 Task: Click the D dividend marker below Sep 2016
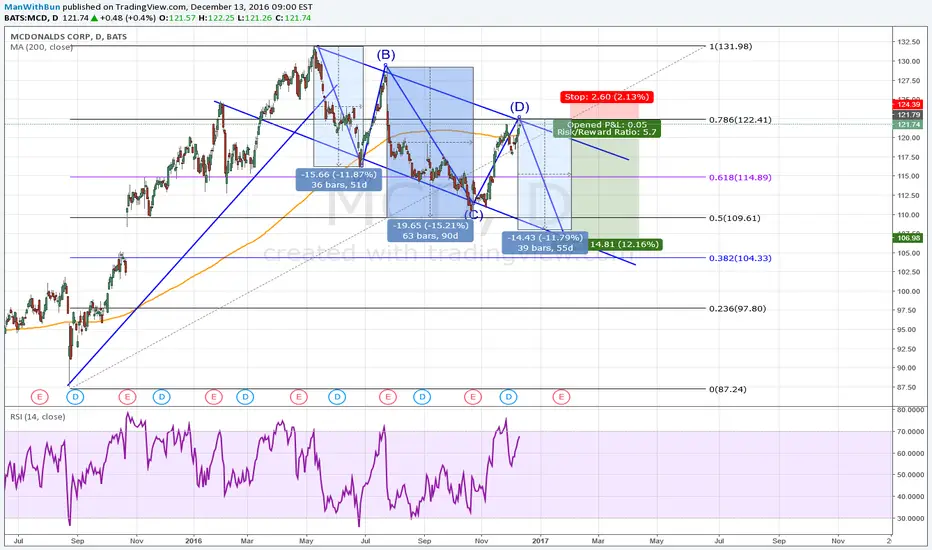point(422,397)
